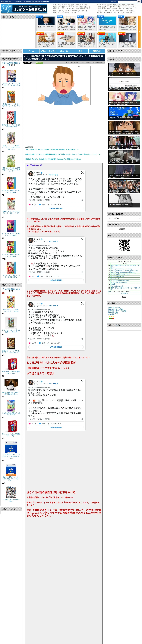The height and width of the screenshot is (644, 142).
Task: Click the QR code image
Action: click(124, 245)
